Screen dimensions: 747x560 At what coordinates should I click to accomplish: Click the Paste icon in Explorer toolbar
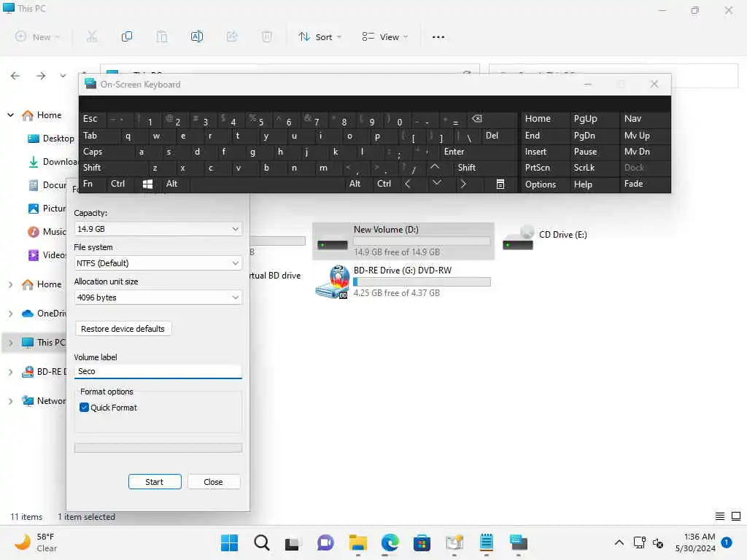pyautogui.click(x=162, y=36)
